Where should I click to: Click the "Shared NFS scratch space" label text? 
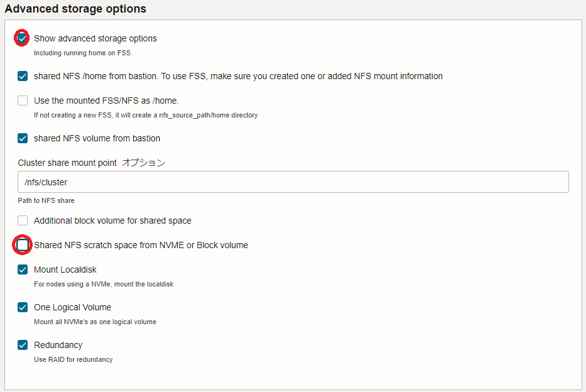pyautogui.click(x=141, y=245)
